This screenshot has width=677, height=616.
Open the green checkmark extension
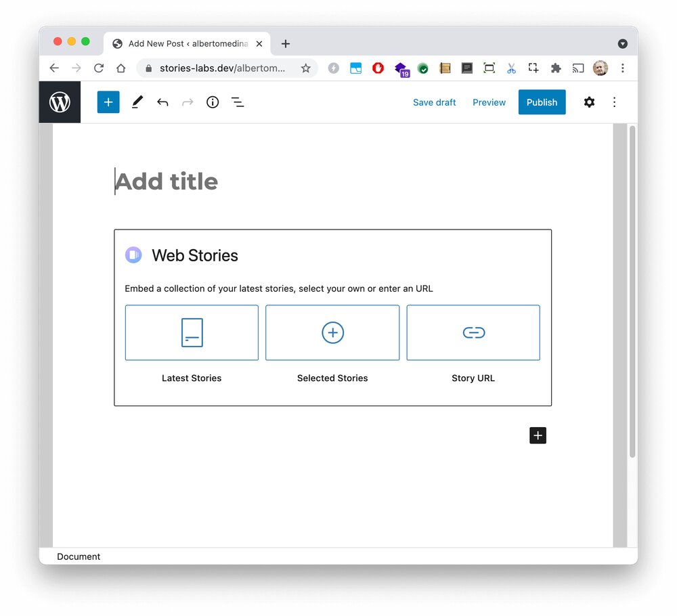point(423,68)
